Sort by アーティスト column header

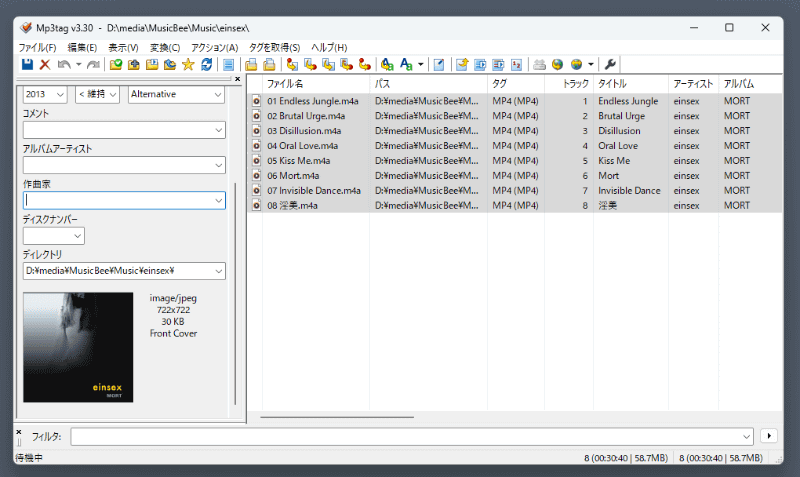point(693,84)
